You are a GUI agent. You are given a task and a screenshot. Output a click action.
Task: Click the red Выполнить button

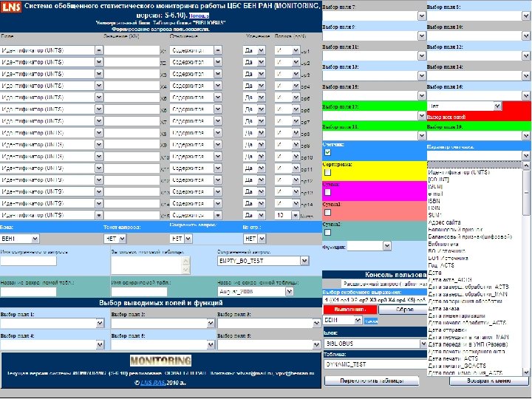[x=349, y=310]
